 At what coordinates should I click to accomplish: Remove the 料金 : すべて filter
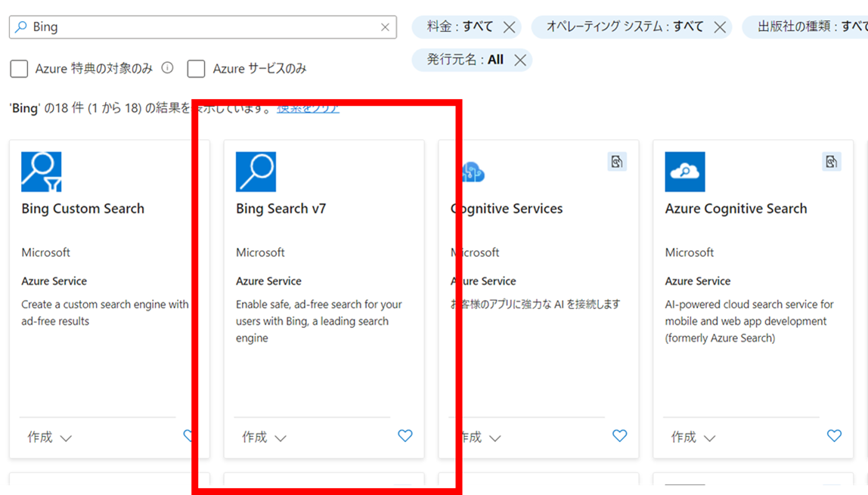(x=510, y=27)
